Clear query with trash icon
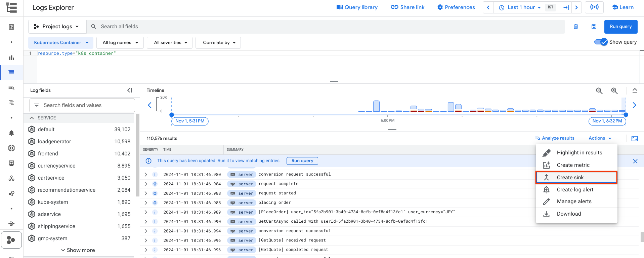The height and width of the screenshot is (258, 644). pos(576,27)
